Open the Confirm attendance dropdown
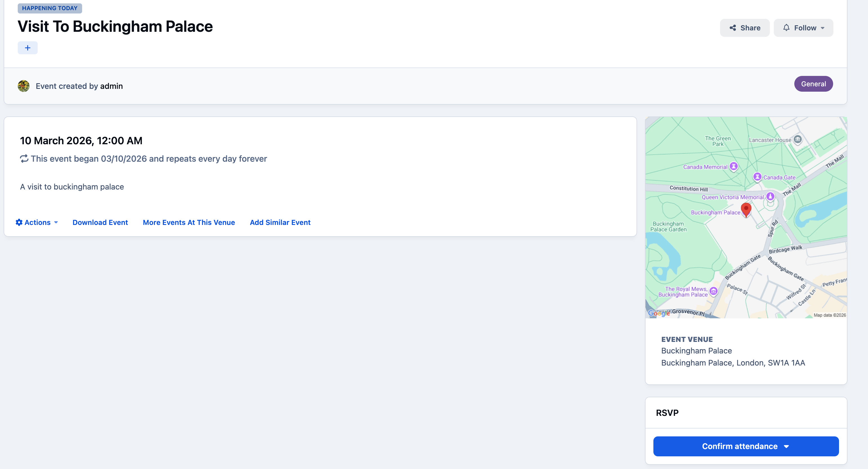 (x=746, y=446)
